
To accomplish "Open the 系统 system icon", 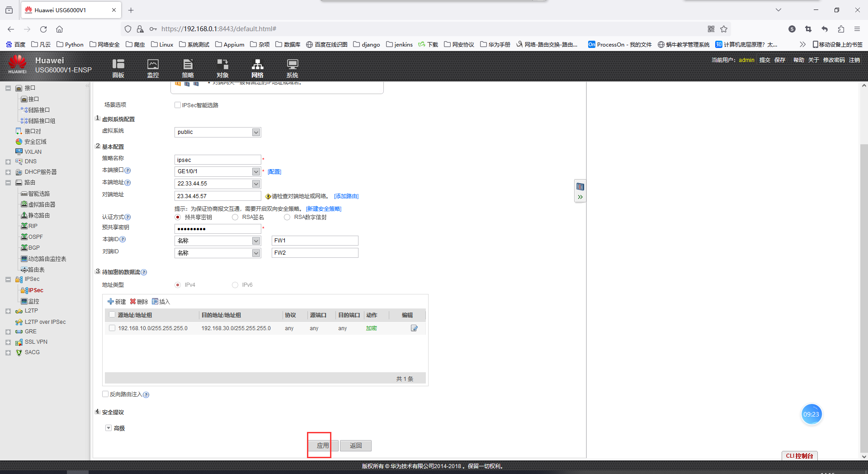I will (x=292, y=68).
